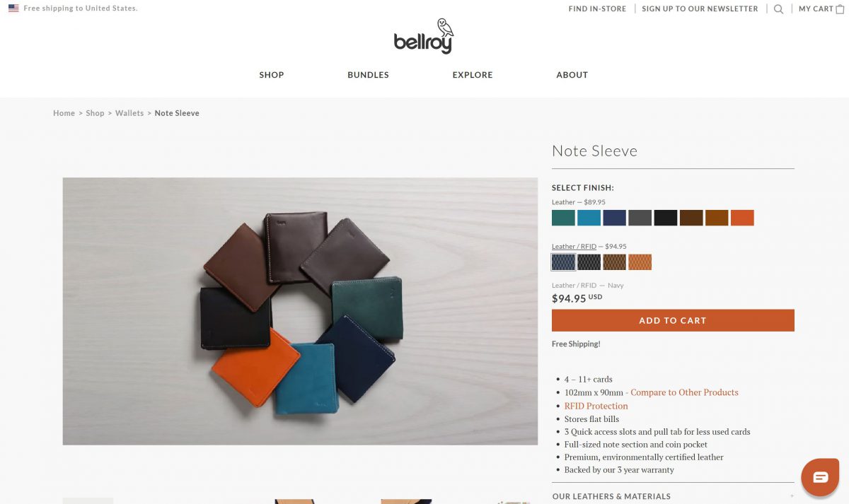Screen dimensions: 849x504
Task: Select the black RFID textured swatch
Action: coord(589,262)
